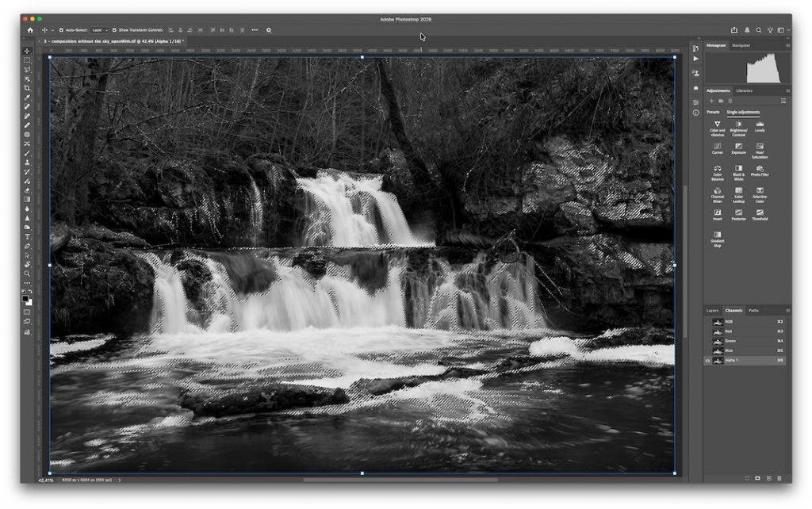Add a Black & White adjustment
Viewport: 812px width, 509px height.
[x=738, y=172]
